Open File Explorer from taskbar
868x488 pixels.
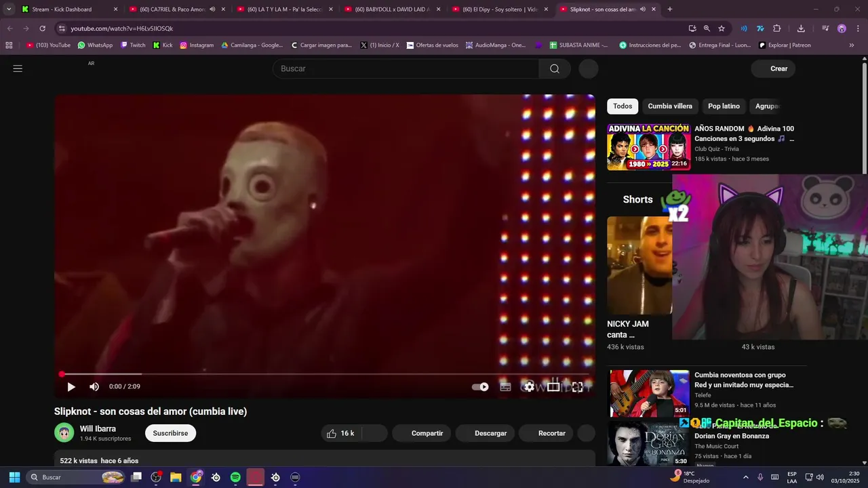click(x=176, y=477)
